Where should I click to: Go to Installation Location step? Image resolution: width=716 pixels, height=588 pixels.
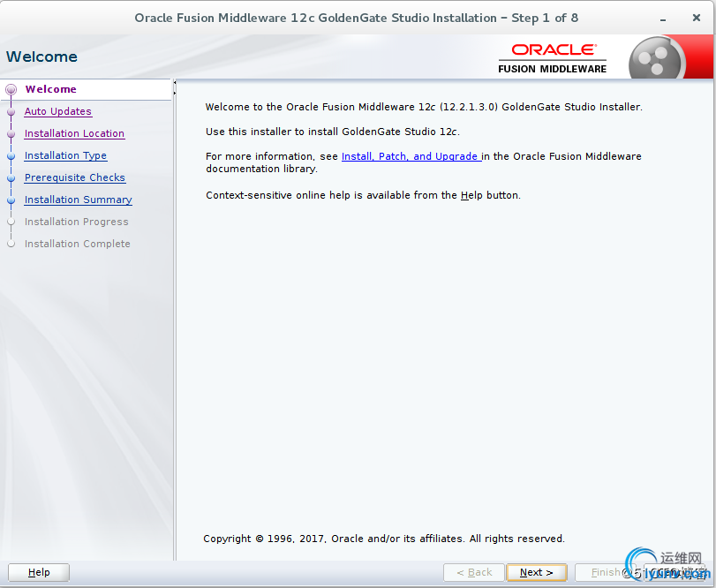click(74, 133)
